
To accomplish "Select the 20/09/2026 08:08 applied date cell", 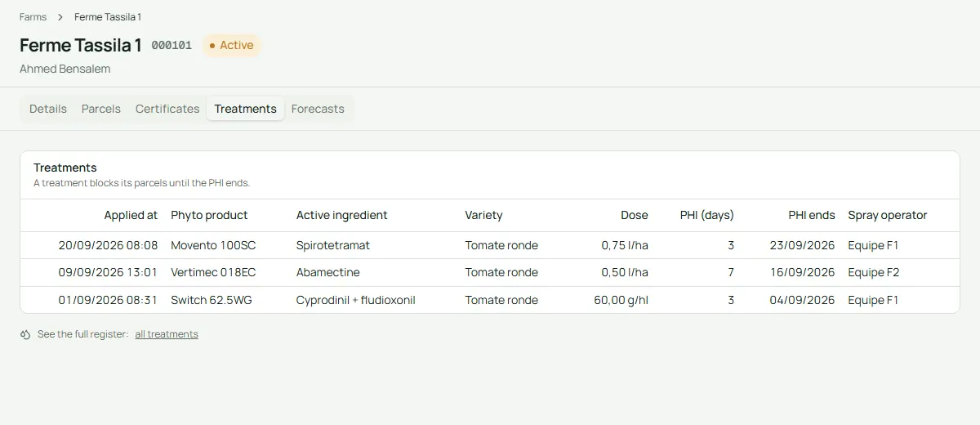I will pos(108,245).
